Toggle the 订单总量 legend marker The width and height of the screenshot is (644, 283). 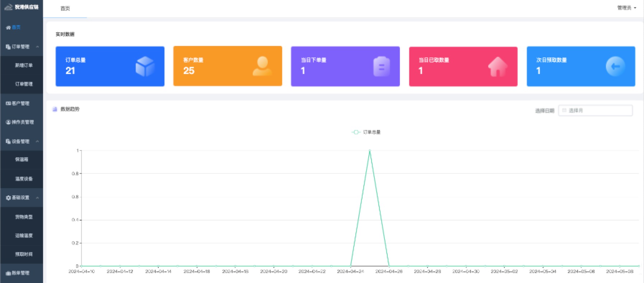tap(356, 132)
